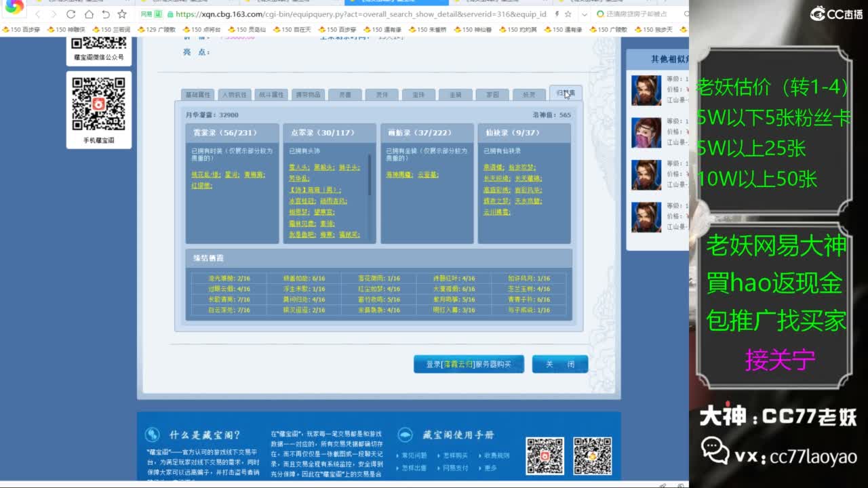
Task: Reload the page with the refresh icon
Action: point(71,14)
